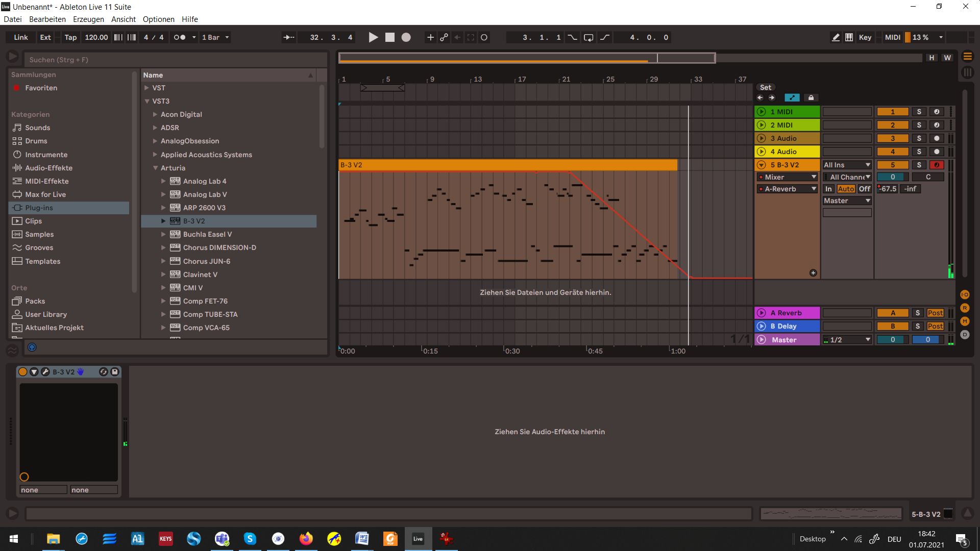Open the Optionen menu
This screenshot has width=980, height=551.
tap(159, 19)
